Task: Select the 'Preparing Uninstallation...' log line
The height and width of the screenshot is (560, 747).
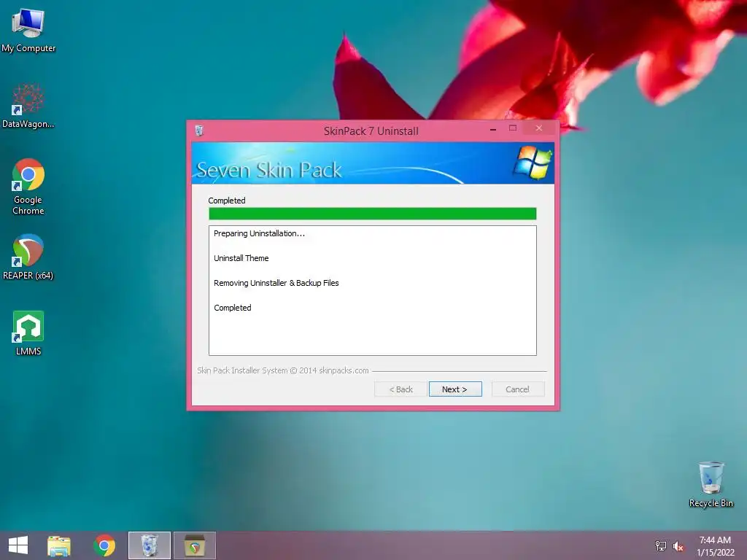Action: tap(259, 233)
